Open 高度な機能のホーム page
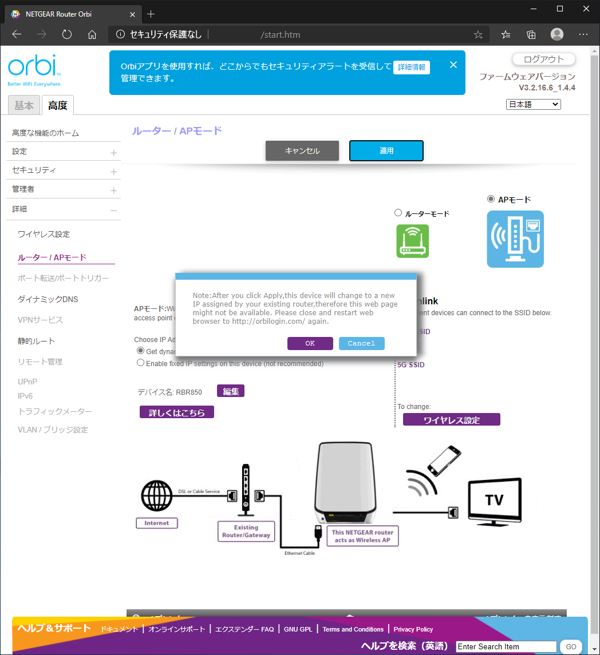Screen dimensions: 600x655 [46, 133]
